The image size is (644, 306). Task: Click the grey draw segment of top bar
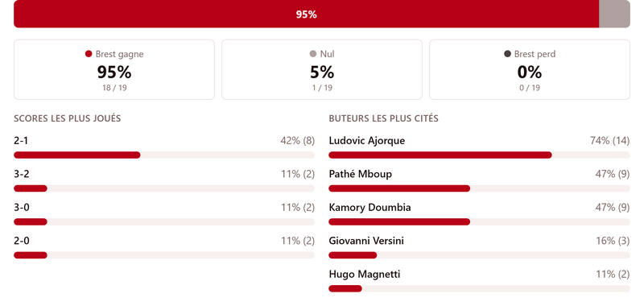pos(614,14)
